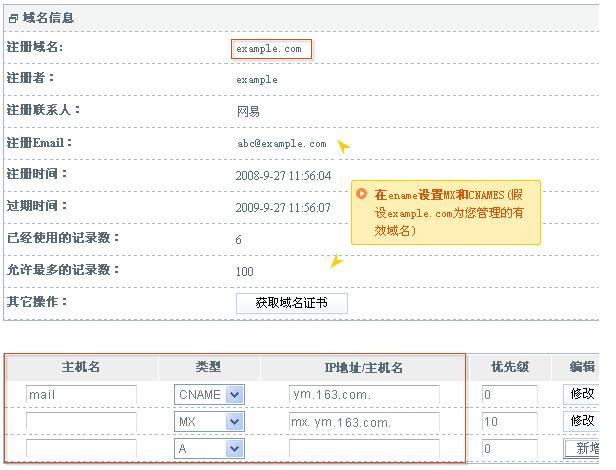Click the 获取域名证书 button

coord(292,303)
